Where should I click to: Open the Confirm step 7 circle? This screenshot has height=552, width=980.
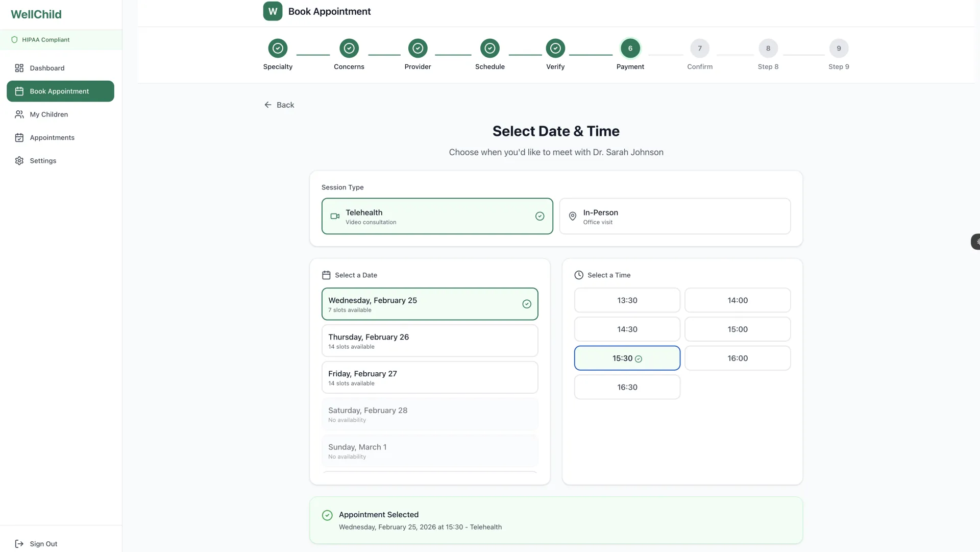click(x=699, y=49)
